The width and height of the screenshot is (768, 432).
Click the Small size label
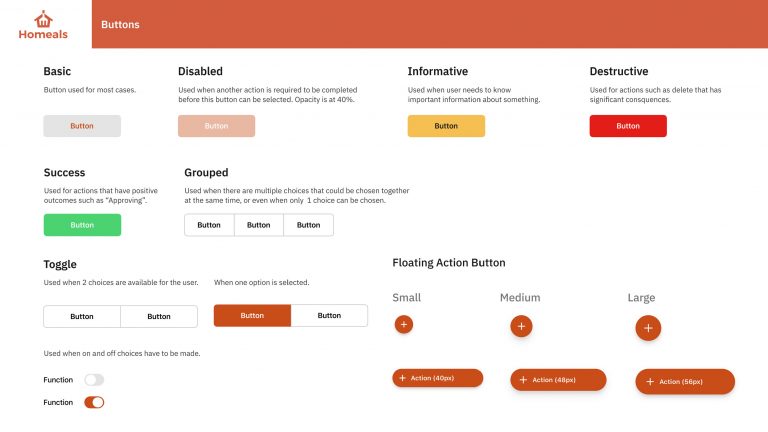pyautogui.click(x=407, y=297)
